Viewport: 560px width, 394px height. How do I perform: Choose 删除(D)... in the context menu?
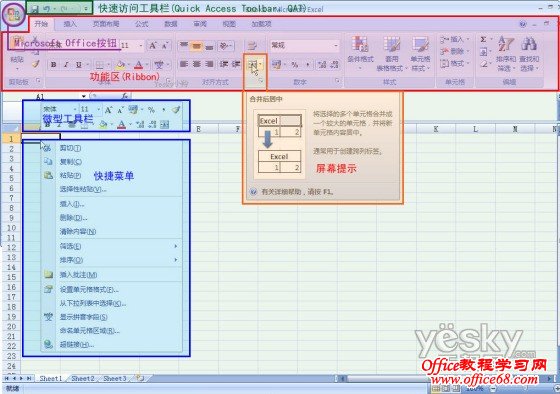(x=111, y=218)
